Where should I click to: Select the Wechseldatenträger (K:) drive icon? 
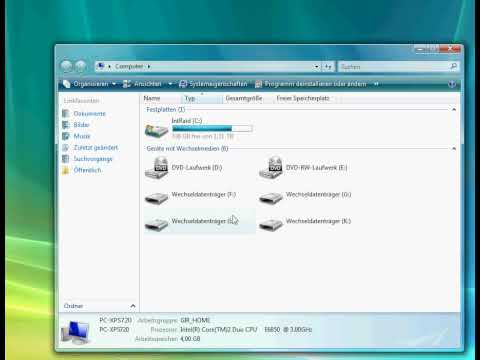tap(271, 224)
